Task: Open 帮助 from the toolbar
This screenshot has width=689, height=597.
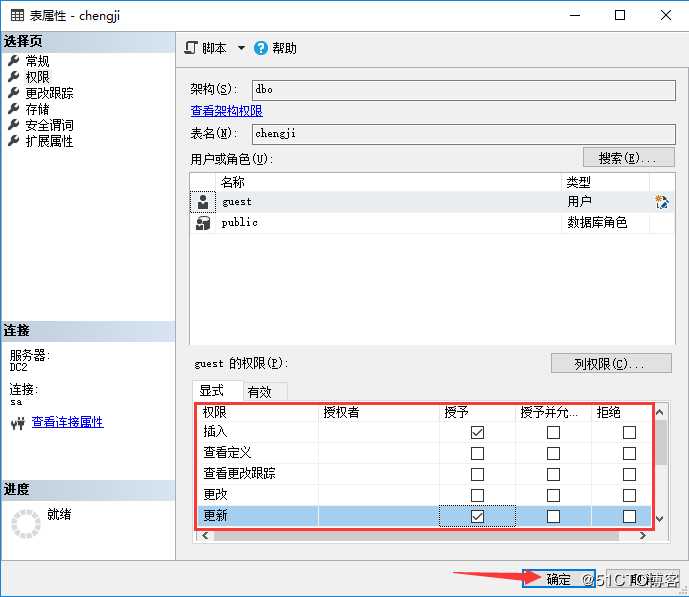Action: [276, 48]
